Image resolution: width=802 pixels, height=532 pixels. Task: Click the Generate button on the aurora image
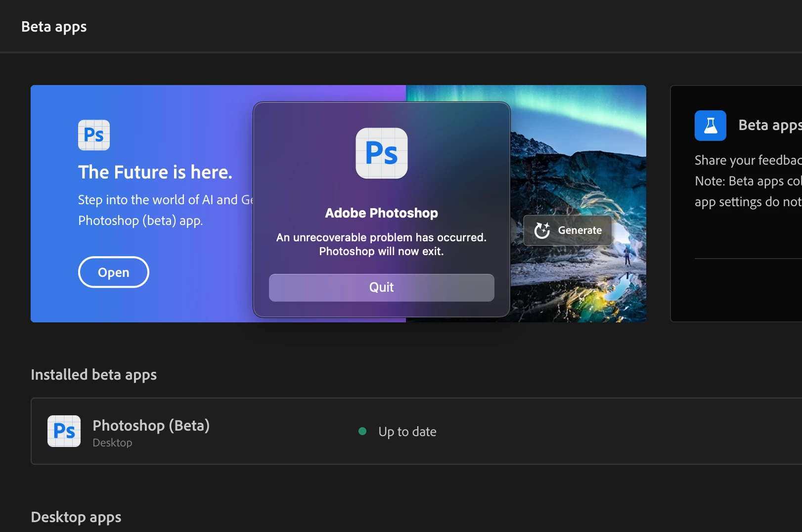pyautogui.click(x=568, y=230)
